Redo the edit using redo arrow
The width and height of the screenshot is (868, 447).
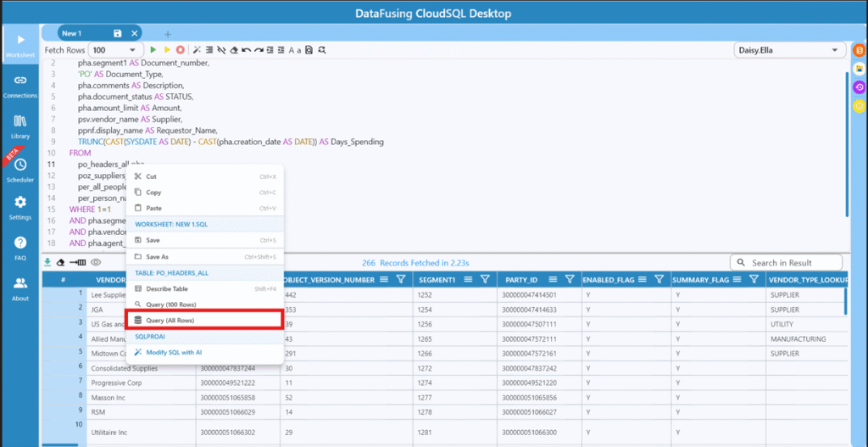259,50
